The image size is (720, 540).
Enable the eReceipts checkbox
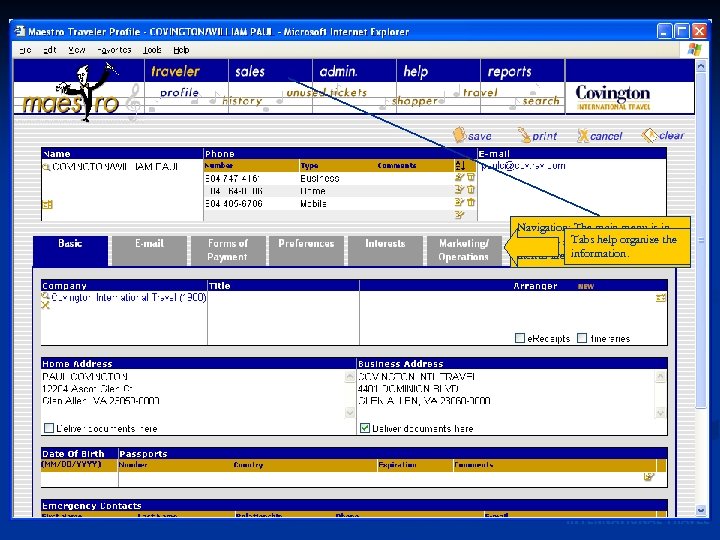coord(520,338)
